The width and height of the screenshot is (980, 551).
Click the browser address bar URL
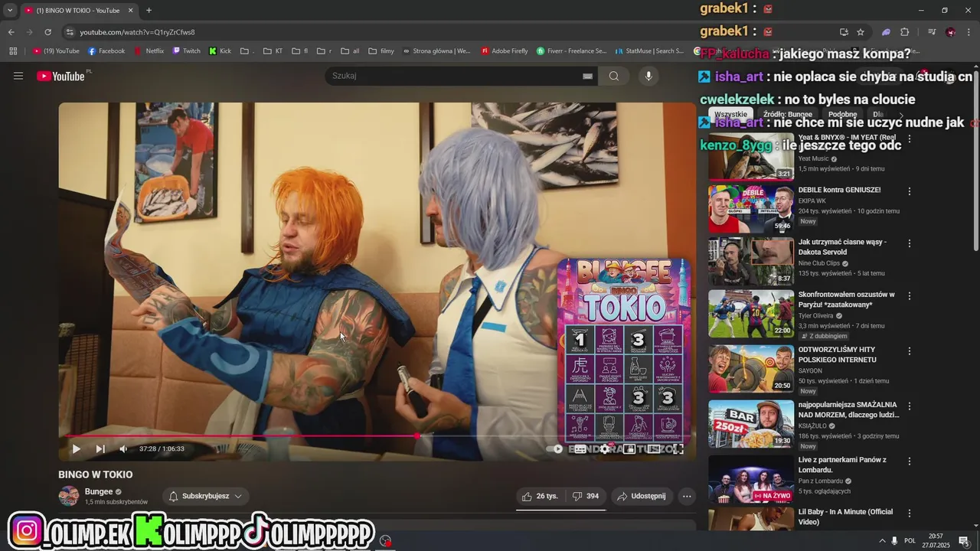pyautogui.click(x=137, y=32)
